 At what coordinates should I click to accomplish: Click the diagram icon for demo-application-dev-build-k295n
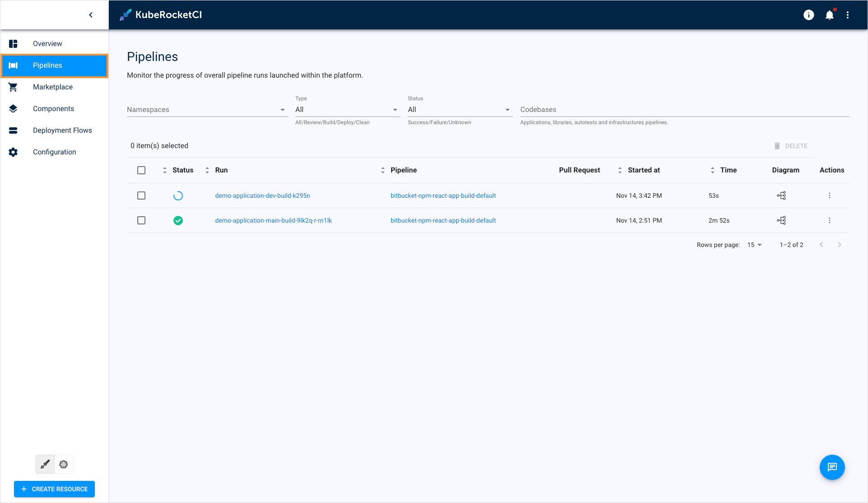tap(781, 195)
